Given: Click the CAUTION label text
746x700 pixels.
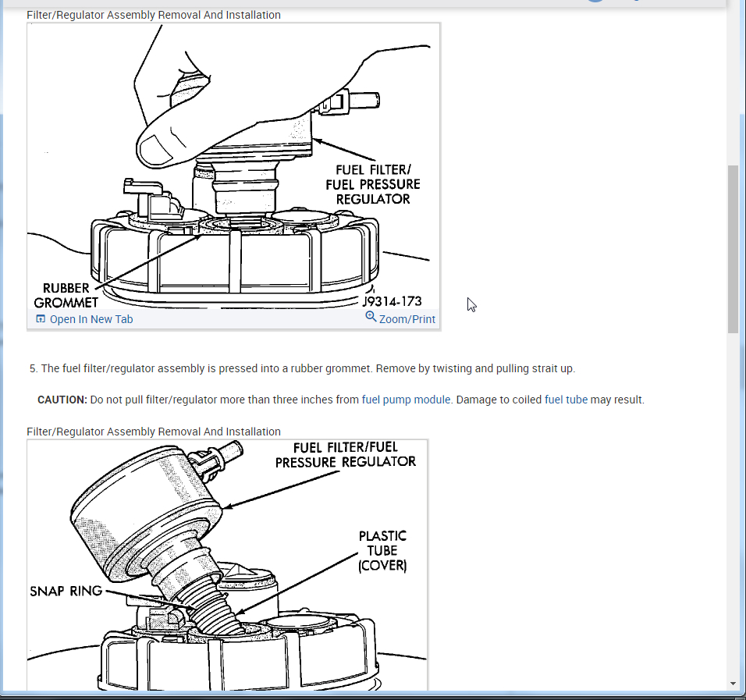Looking at the screenshot, I should pyautogui.click(x=62, y=400).
